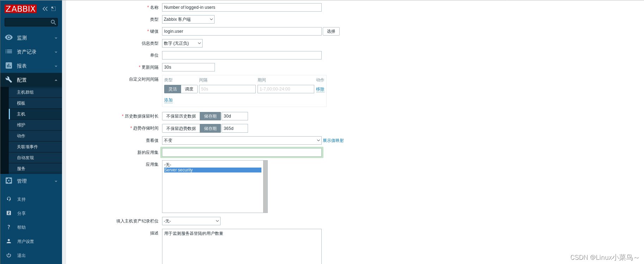The height and width of the screenshot is (264, 644).
Task: Click the eye icon for 监测
Action: click(x=9, y=37)
